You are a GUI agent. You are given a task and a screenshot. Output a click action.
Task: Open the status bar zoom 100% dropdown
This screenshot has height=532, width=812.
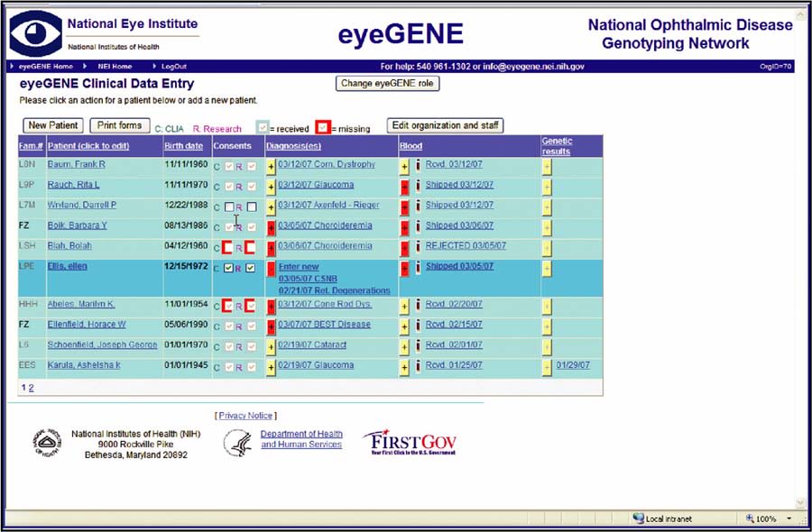pos(789,518)
